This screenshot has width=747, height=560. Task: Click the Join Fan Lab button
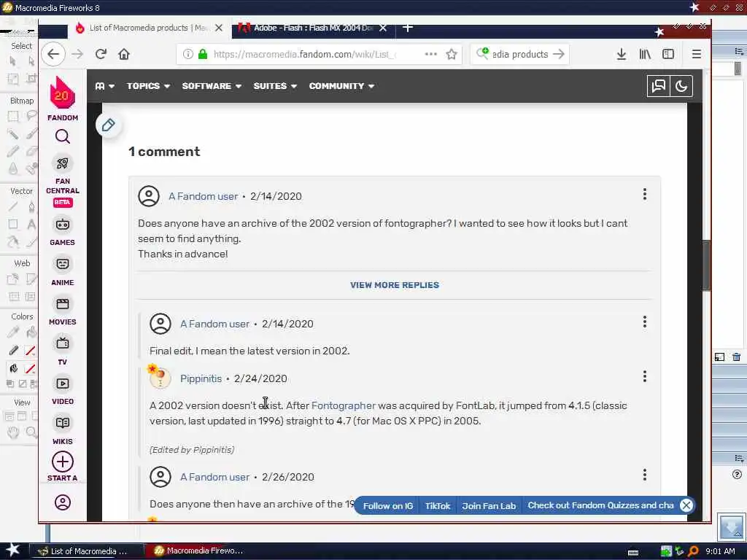coord(489,506)
